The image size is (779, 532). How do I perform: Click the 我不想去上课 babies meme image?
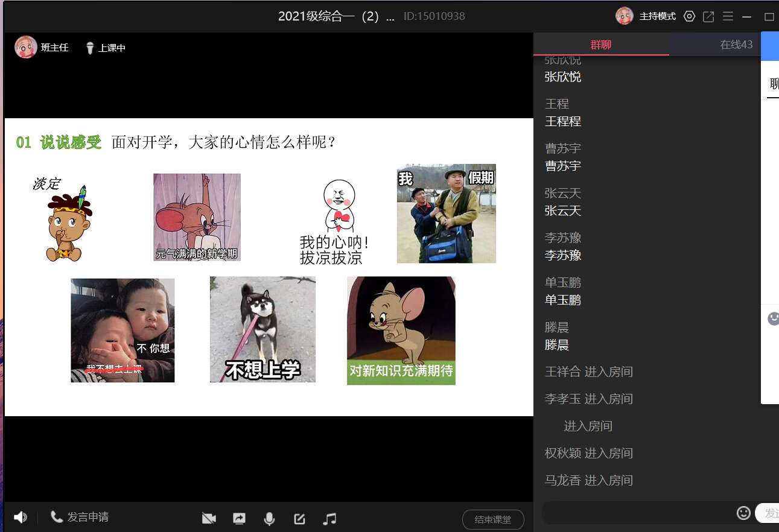[x=122, y=331]
